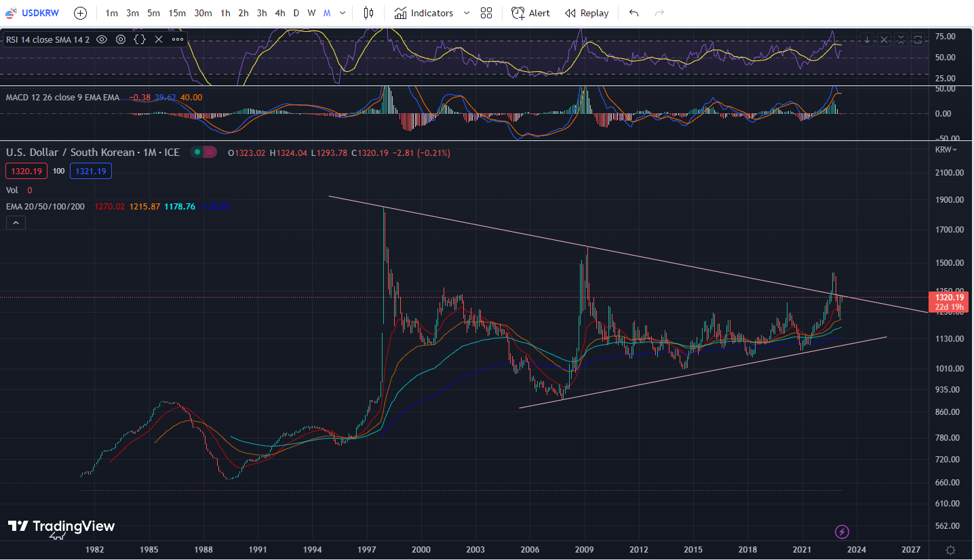Select the 5m timeframe

point(154,13)
